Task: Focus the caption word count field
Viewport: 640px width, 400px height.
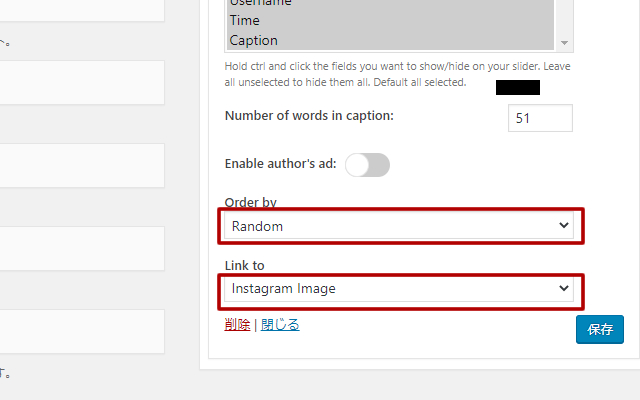Action: 540,118
